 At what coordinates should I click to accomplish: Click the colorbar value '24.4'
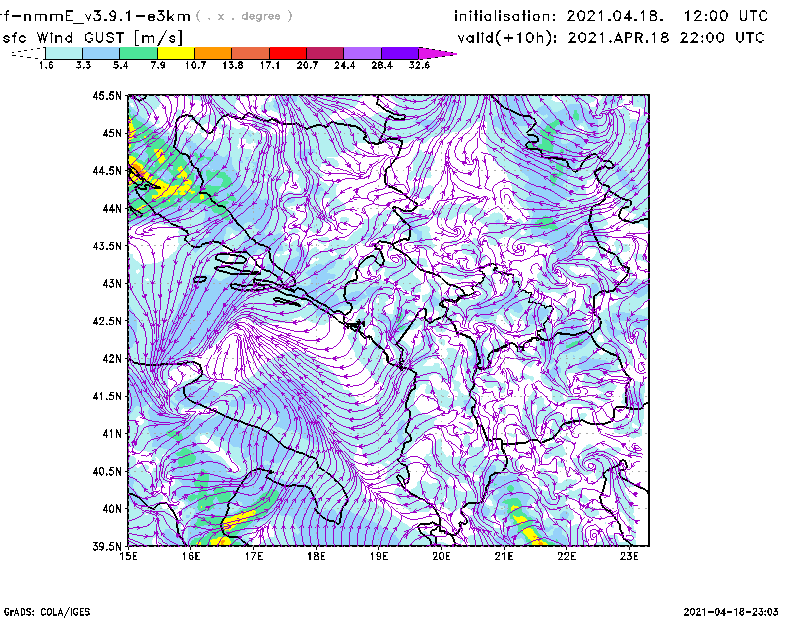[344, 65]
